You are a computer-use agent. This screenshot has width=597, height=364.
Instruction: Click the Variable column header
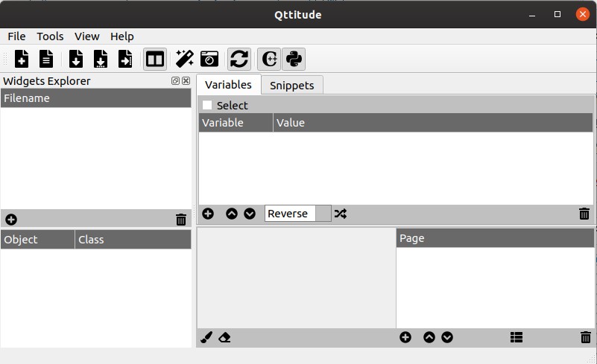pos(236,123)
